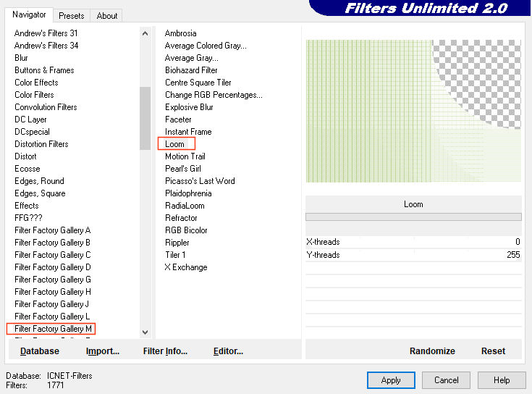Select Edges, Round category
This screenshot has width=532, height=394.
(39, 181)
